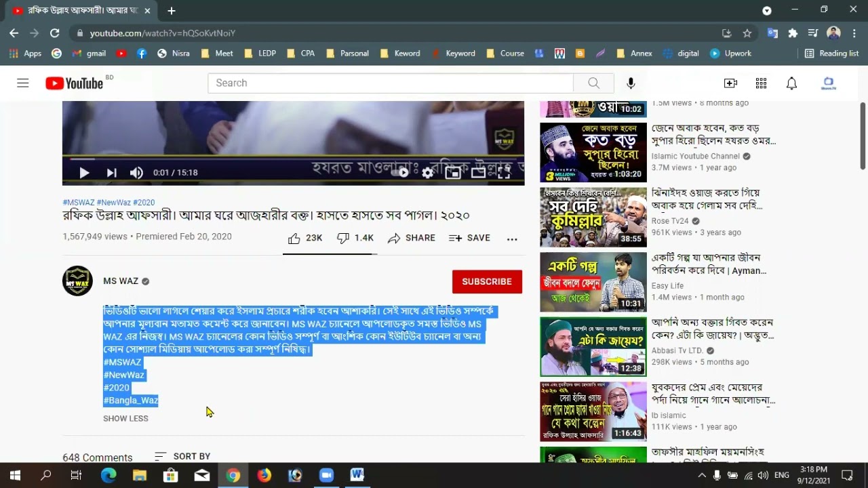Click the red SUBSCRIBE button
This screenshot has height=488, width=868.
pyautogui.click(x=487, y=281)
